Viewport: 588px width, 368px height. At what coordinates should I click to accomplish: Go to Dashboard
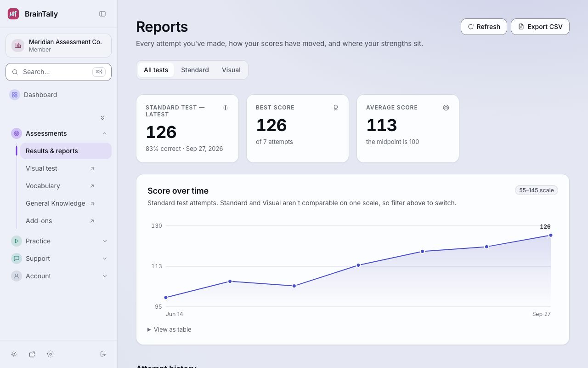[x=59, y=95]
